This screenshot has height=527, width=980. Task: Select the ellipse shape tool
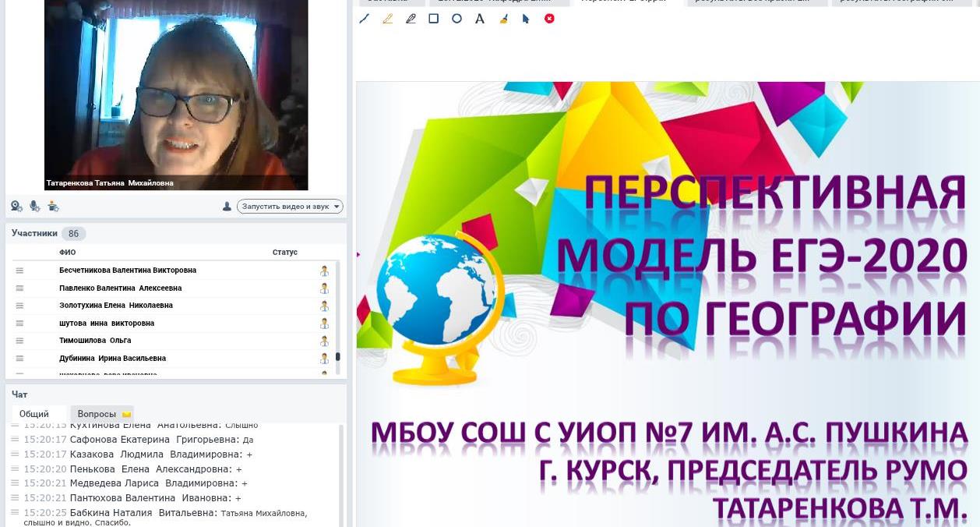coord(457,19)
